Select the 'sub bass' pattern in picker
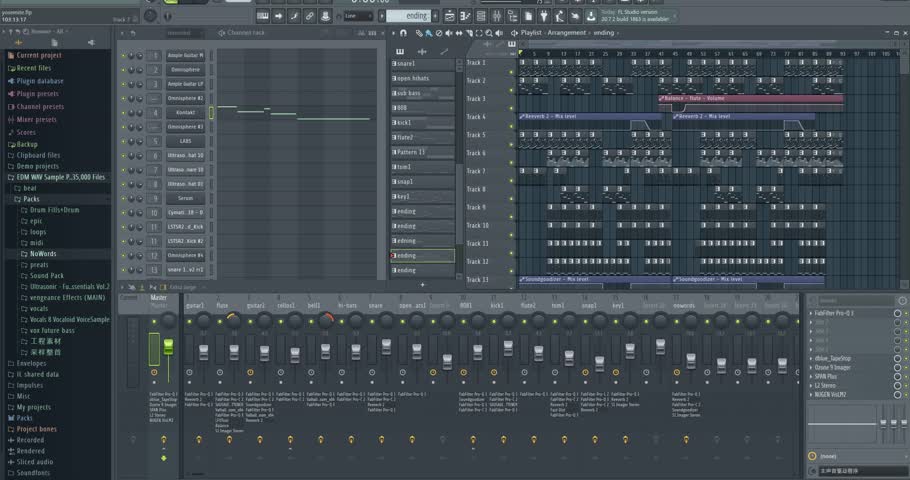This screenshot has width=910, height=480. (x=422, y=93)
